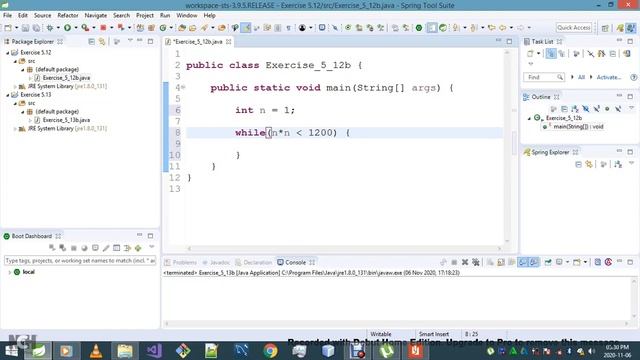Click Remove Launch X icon in Console
This screenshot has width=640, height=360.
pyautogui.click(x=465, y=262)
